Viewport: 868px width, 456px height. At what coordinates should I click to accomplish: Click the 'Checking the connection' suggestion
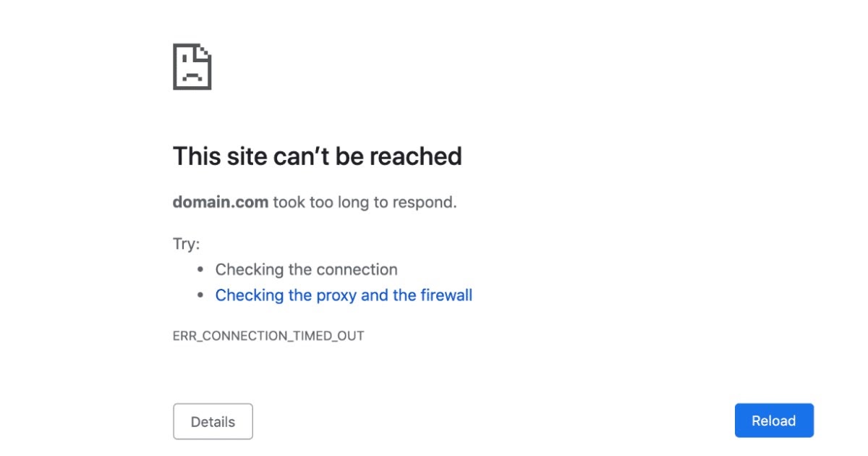306,270
